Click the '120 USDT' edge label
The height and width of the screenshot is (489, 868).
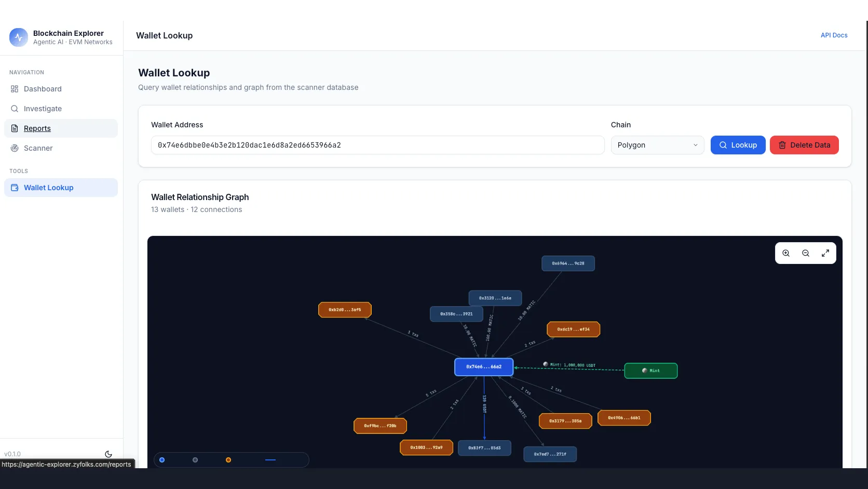click(x=484, y=404)
